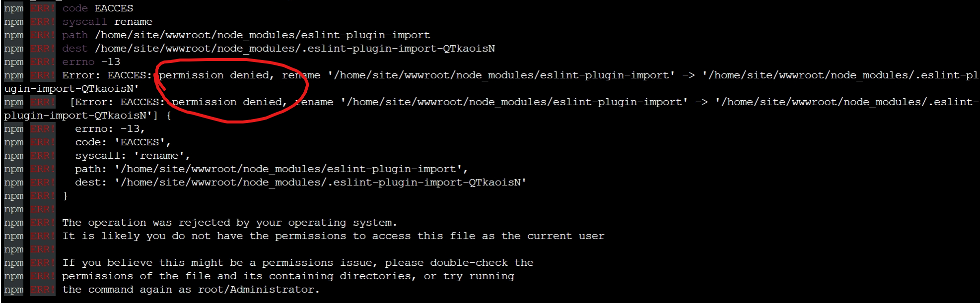
Task: Click the path value on the 'path' line near the top
Action: coord(262,35)
